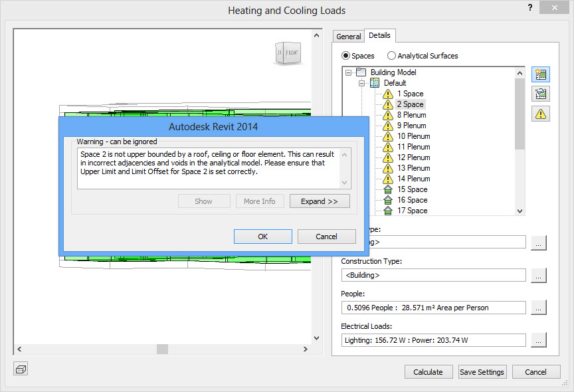The image size is (574, 392).
Task: Collapse the Default zone node
Action: [x=361, y=83]
